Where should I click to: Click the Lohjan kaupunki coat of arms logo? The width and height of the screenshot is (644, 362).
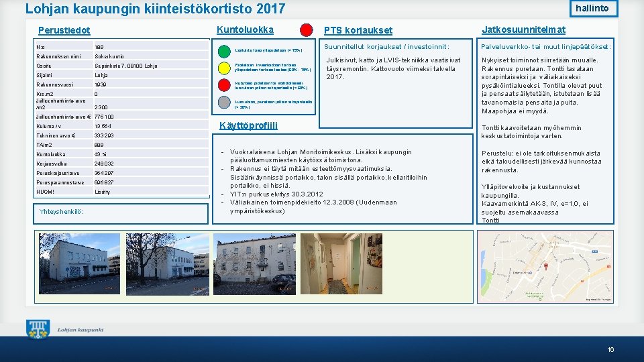38,329
